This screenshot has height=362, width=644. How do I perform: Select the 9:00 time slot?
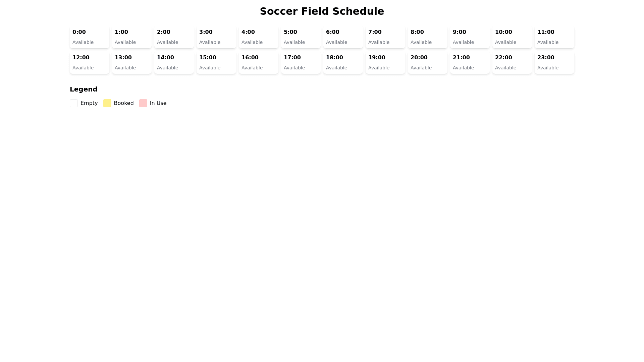pos(470,37)
